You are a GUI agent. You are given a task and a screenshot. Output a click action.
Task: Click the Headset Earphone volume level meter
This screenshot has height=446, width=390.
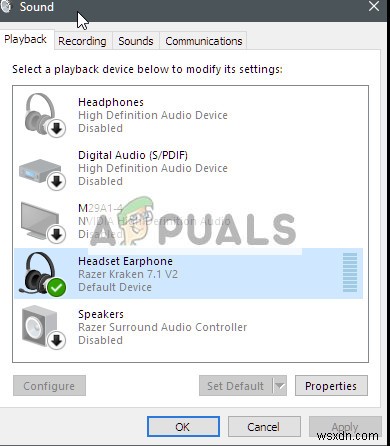coord(350,272)
